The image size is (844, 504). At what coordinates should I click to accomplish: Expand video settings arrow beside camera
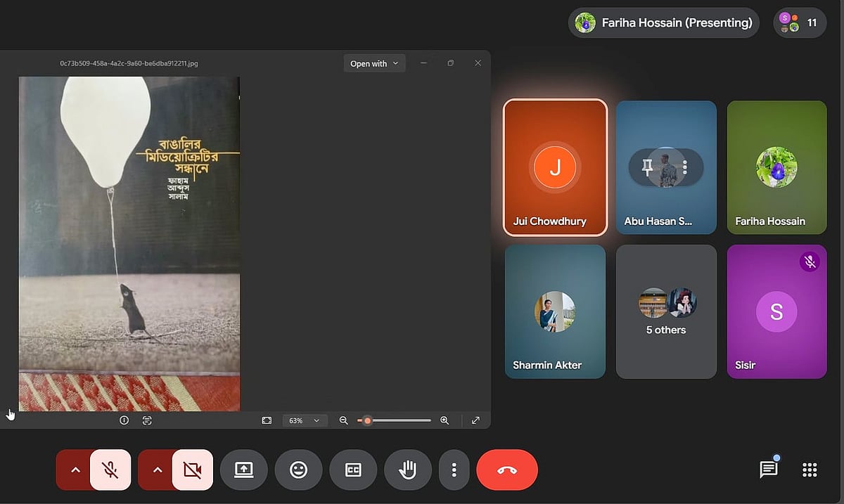(158, 470)
